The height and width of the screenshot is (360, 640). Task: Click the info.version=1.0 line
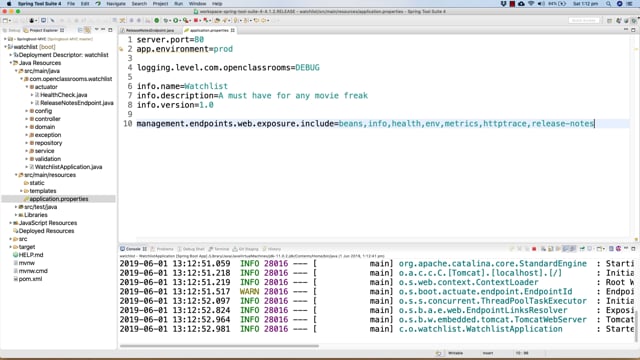click(x=175, y=105)
